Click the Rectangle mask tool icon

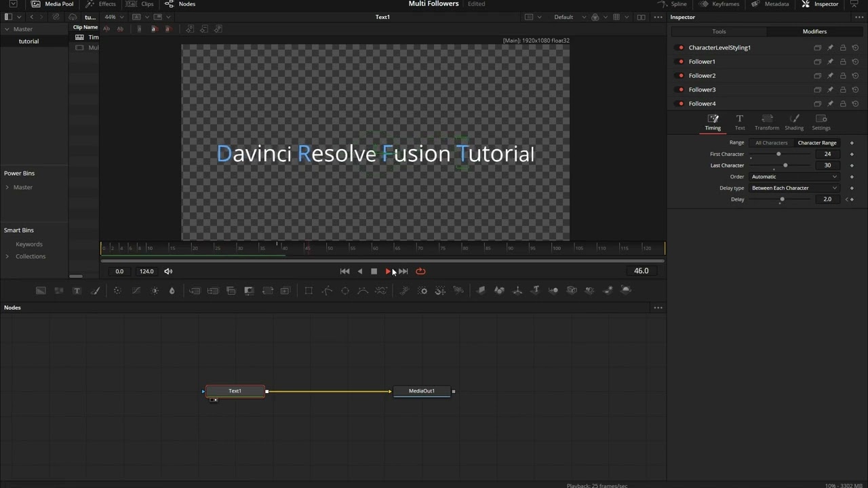pos(309,291)
